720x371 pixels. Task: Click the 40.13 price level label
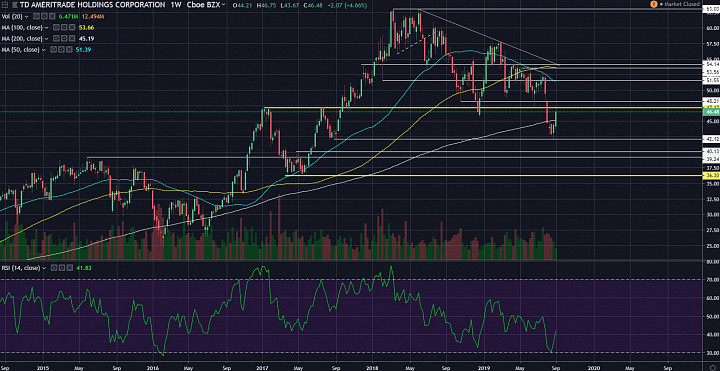(x=711, y=151)
